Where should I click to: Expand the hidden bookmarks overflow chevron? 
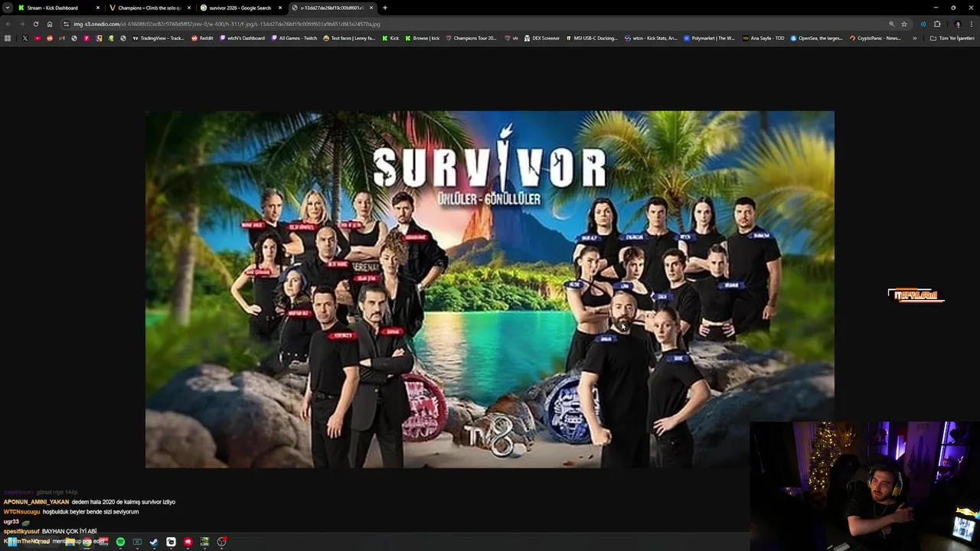pos(914,38)
